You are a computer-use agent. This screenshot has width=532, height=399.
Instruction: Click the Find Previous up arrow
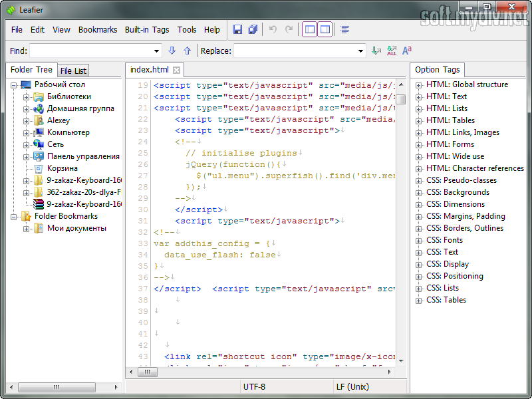(187, 51)
